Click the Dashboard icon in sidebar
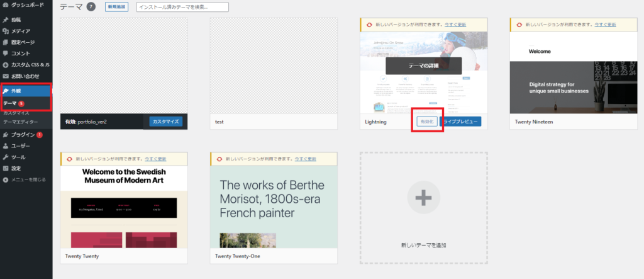The height and width of the screenshot is (279, 644). click(x=6, y=5)
